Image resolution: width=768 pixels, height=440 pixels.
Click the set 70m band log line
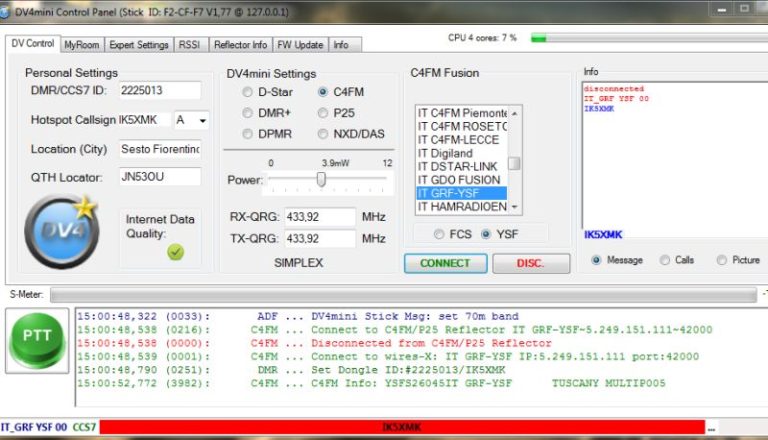pos(298,317)
